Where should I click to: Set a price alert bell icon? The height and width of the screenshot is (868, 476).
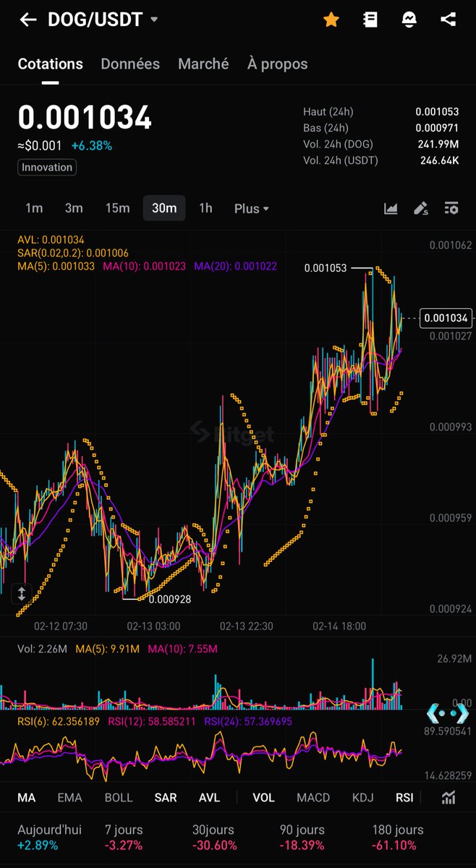[409, 20]
